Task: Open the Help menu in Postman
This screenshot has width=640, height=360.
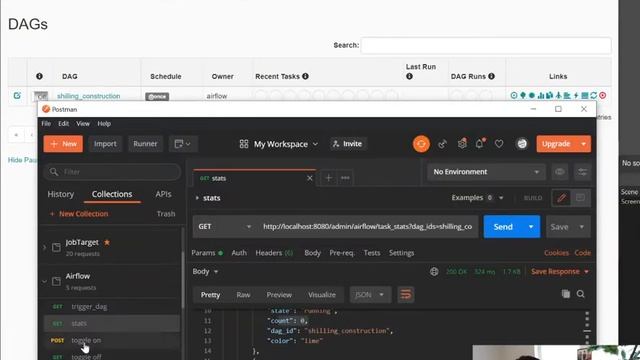Action: (104, 124)
